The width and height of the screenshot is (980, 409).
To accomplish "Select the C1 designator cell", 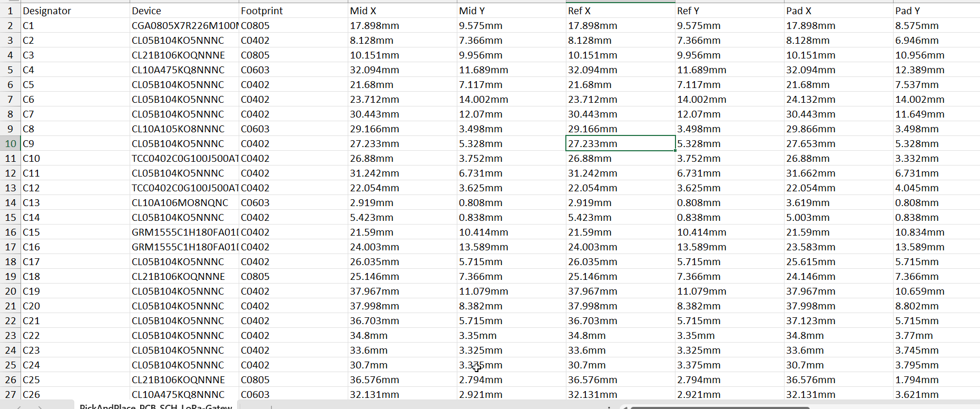I will coord(75,25).
